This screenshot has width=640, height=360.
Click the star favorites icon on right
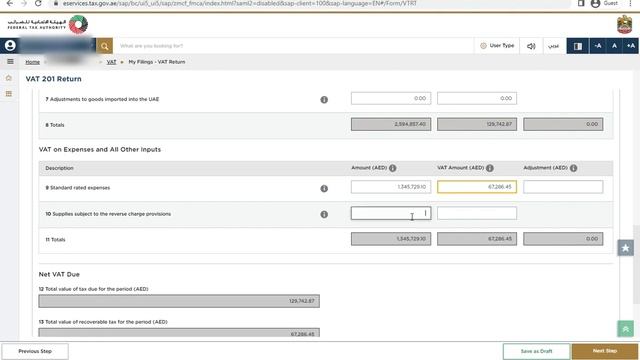tap(625, 248)
